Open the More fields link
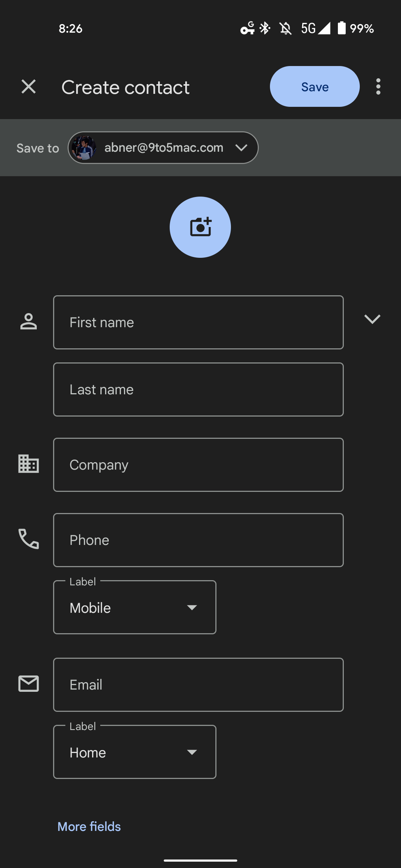401x868 pixels. click(89, 826)
